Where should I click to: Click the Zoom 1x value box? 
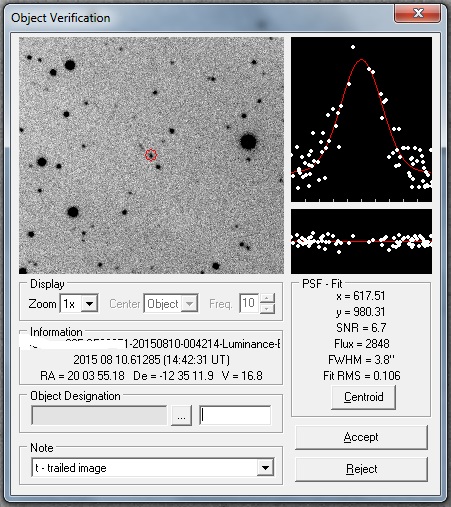[x=71, y=304]
